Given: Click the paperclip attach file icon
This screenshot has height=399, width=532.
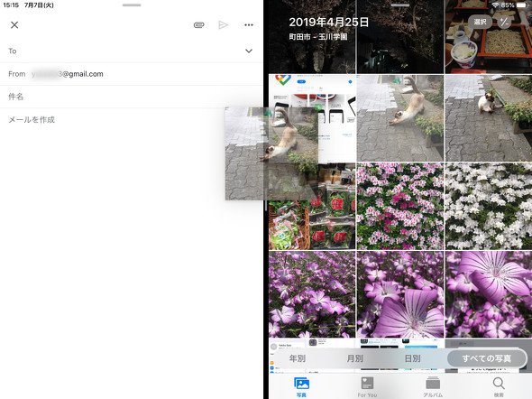Looking at the screenshot, I should [198, 24].
